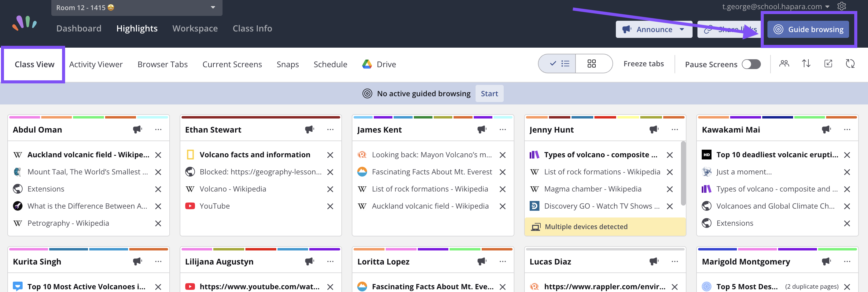Click megaphone icon on Kawakami Mai card
Viewport: 868px width, 292px height.
tap(826, 129)
